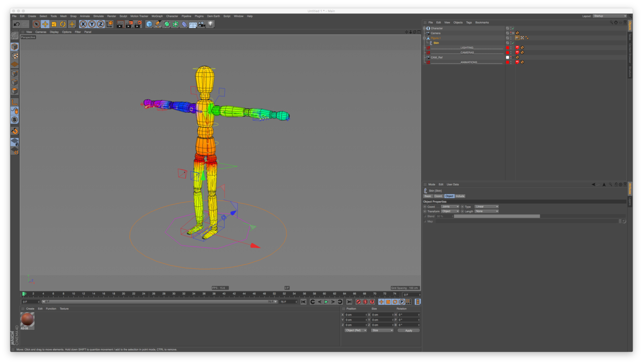Select the Live Selection tool

click(37, 24)
